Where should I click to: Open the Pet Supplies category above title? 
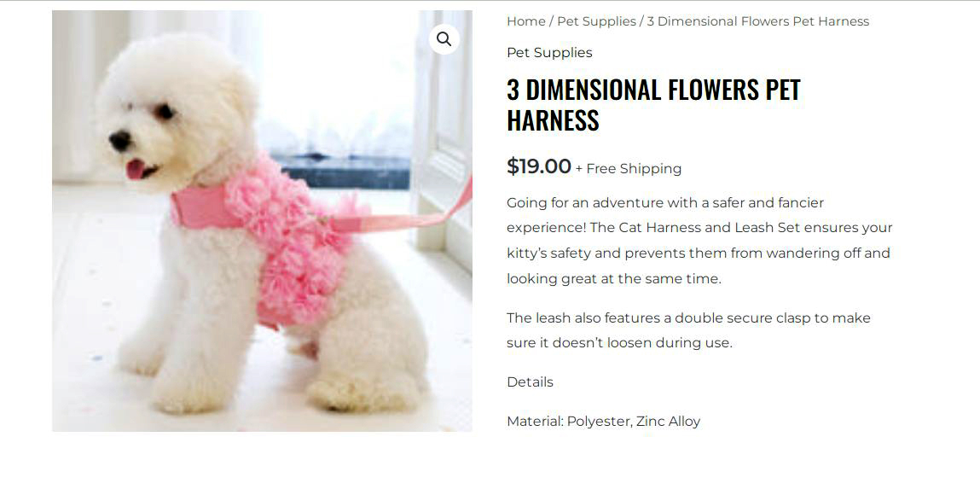(549, 53)
